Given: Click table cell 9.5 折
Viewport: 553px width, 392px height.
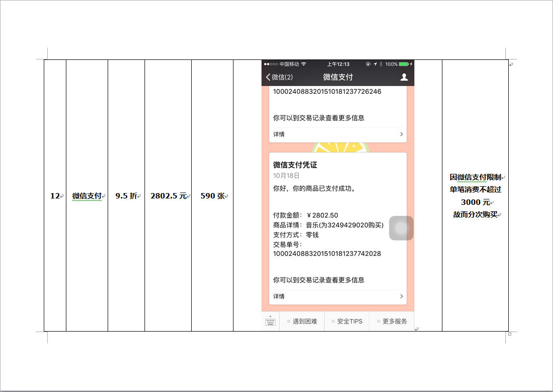Looking at the screenshot, I should point(126,196).
